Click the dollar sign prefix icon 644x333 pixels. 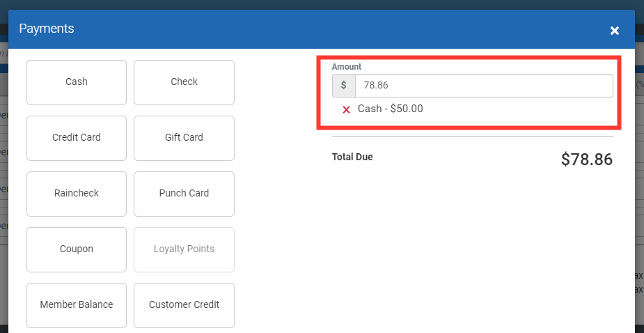[x=344, y=86]
